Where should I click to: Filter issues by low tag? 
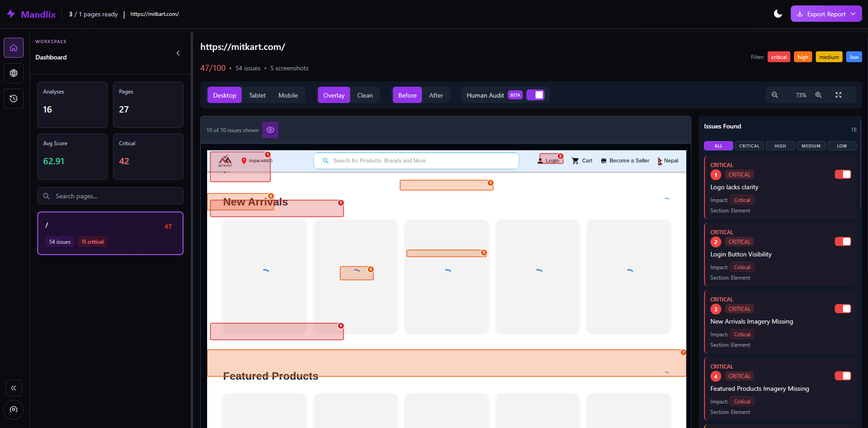pos(854,57)
